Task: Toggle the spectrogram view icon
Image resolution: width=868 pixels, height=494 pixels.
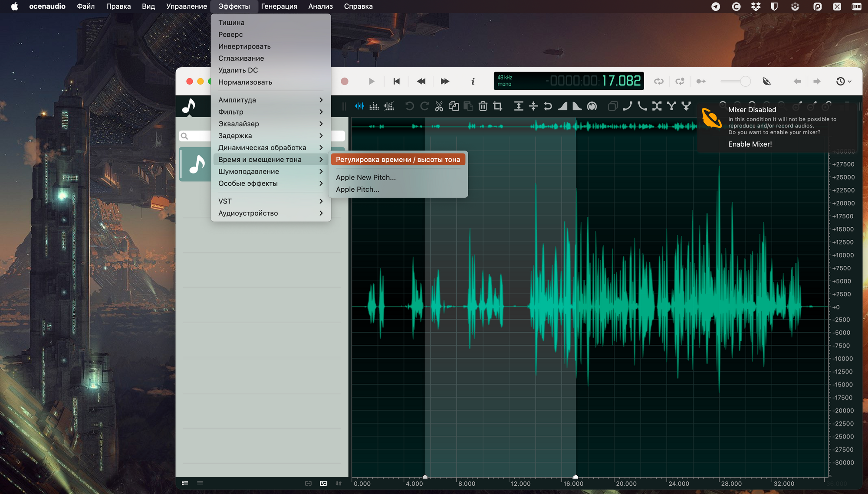Action: [x=374, y=106]
